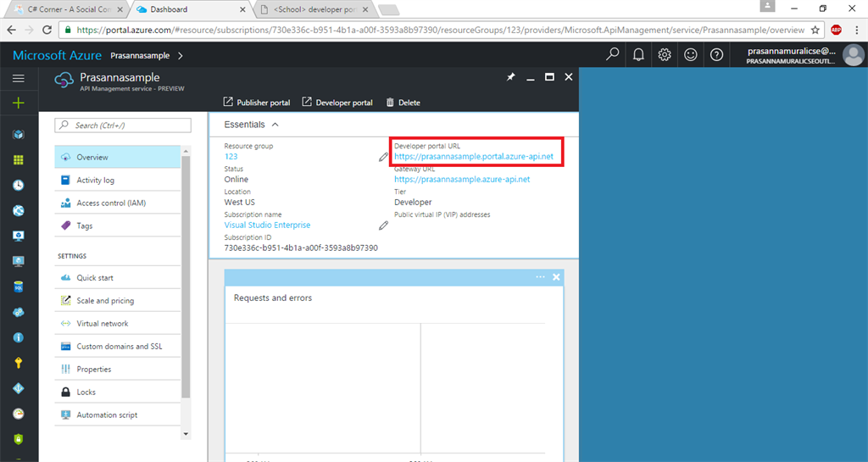Open Recent clock icon in sidebar

pos(19,186)
